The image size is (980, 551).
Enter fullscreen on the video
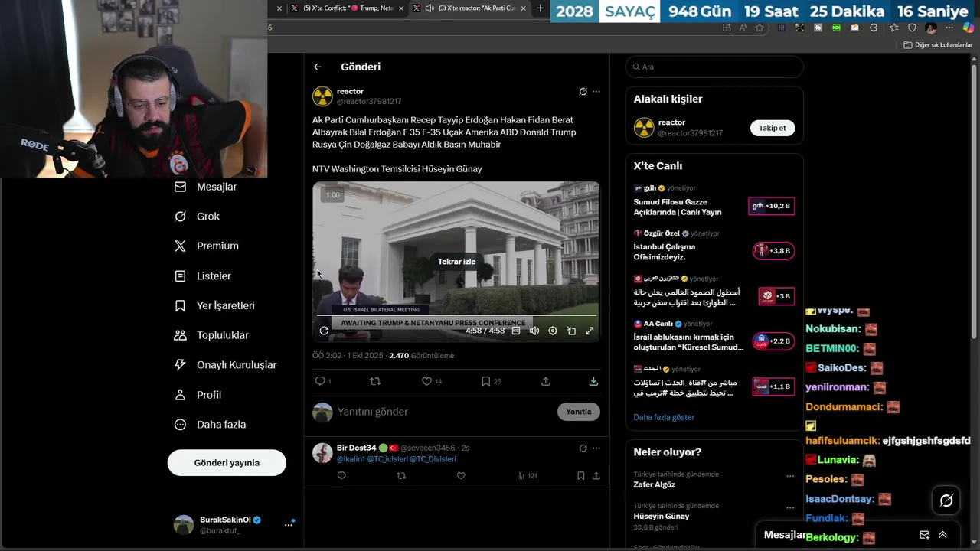click(x=590, y=331)
